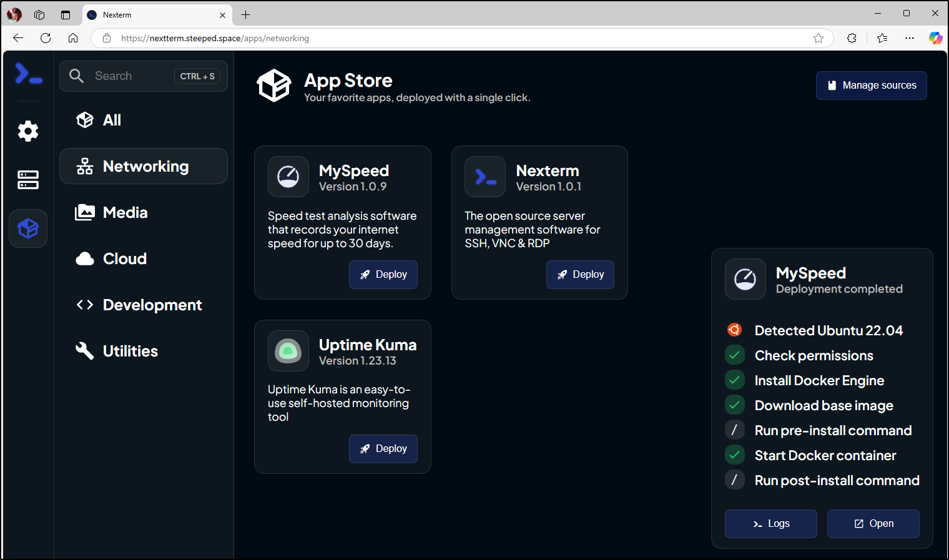Select the App Store cube icon in the sidebar
The image size is (949, 560).
tap(28, 228)
